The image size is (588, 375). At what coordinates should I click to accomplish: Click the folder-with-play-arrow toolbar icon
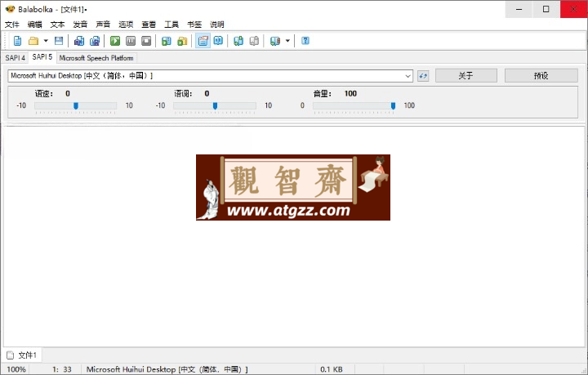tap(182, 41)
